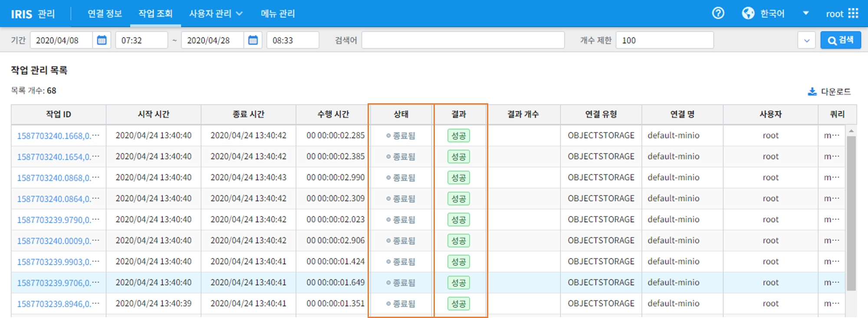Click query cell in the 1587703240.0864 row
This screenshot has width=868, height=318.
832,198
